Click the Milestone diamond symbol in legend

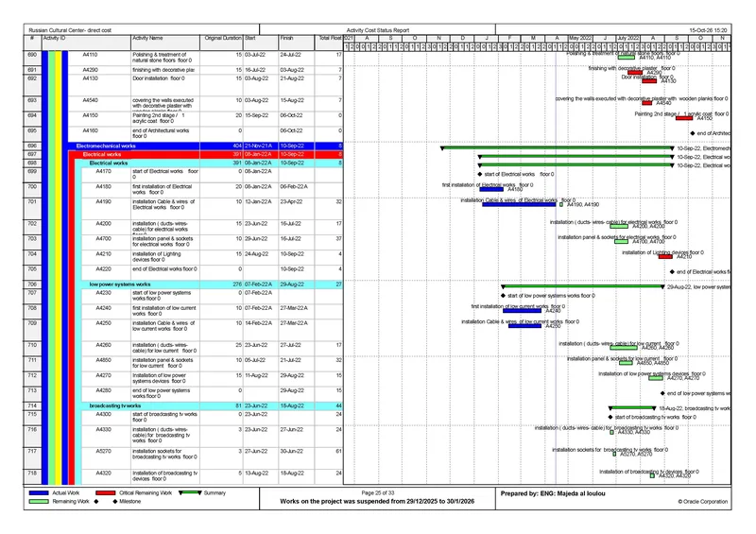(114, 502)
